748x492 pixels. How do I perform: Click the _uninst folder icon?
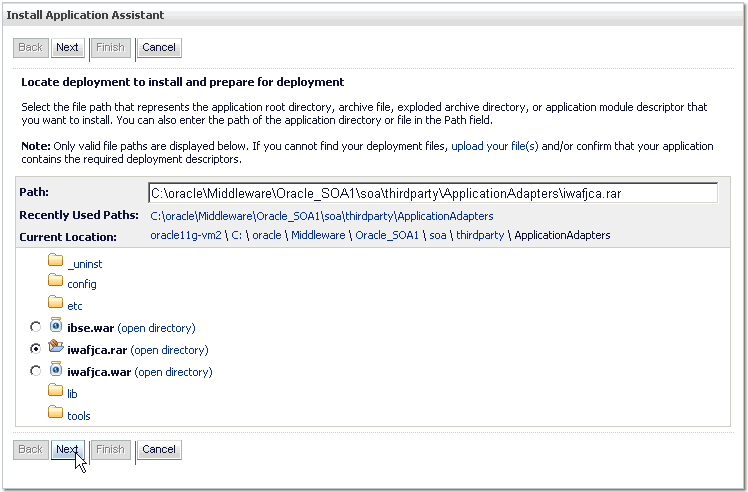(55, 260)
